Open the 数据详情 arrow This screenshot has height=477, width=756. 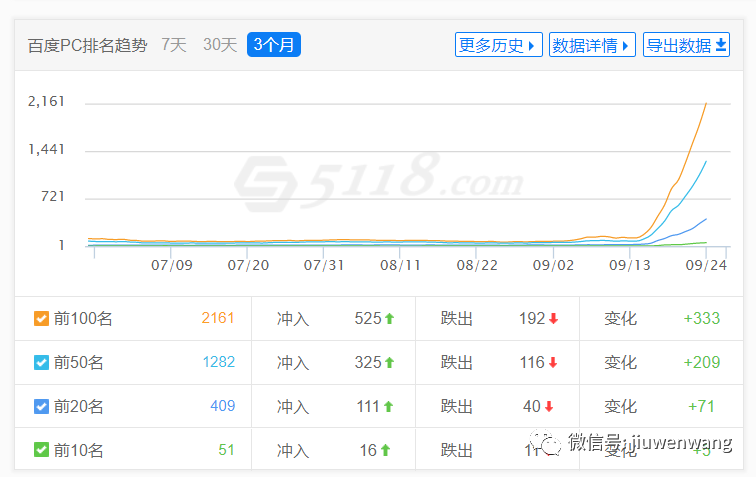[x=626, y=45]
